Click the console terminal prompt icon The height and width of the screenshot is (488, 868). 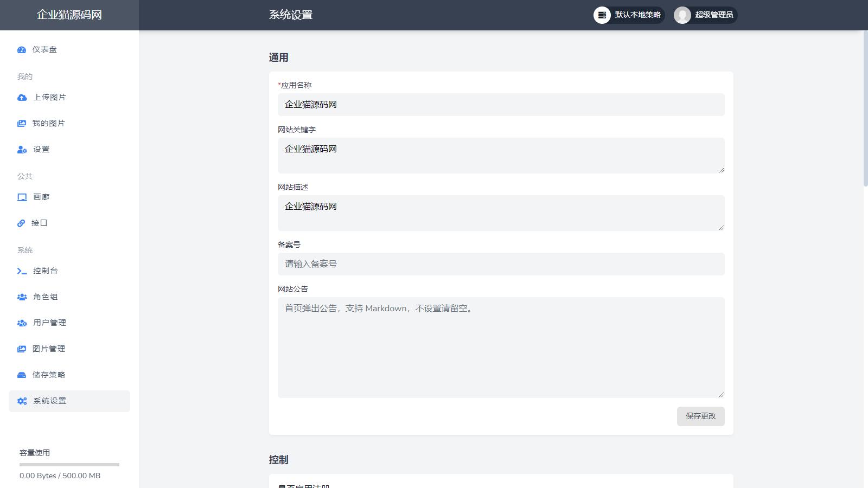point(22,271)
